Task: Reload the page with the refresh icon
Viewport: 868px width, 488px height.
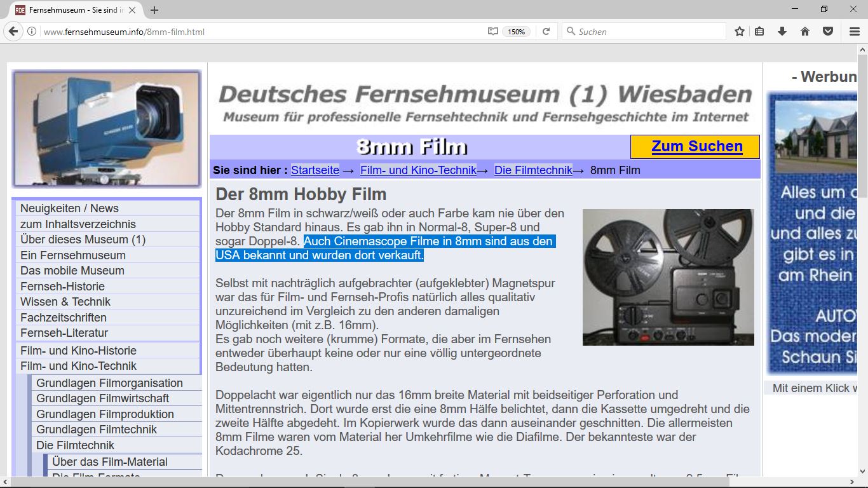Action: click(x=546, y=31)
